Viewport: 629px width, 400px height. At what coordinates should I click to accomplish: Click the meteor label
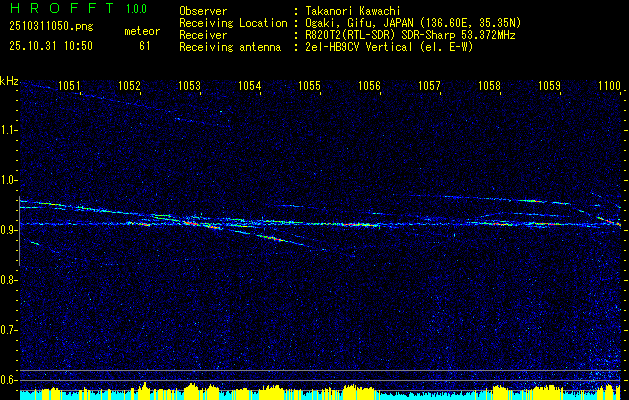click(142, 31)
